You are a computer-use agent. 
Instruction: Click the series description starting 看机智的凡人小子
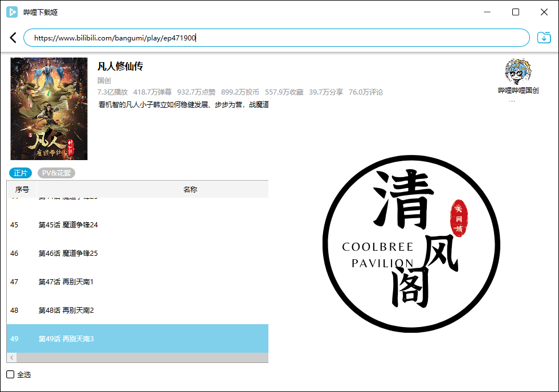point(183,105)
